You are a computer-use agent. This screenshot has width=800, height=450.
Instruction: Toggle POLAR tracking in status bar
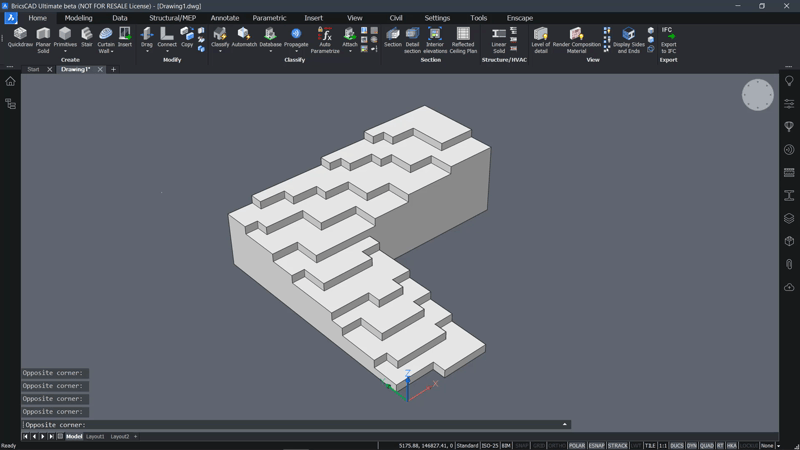tap(577, 445)
